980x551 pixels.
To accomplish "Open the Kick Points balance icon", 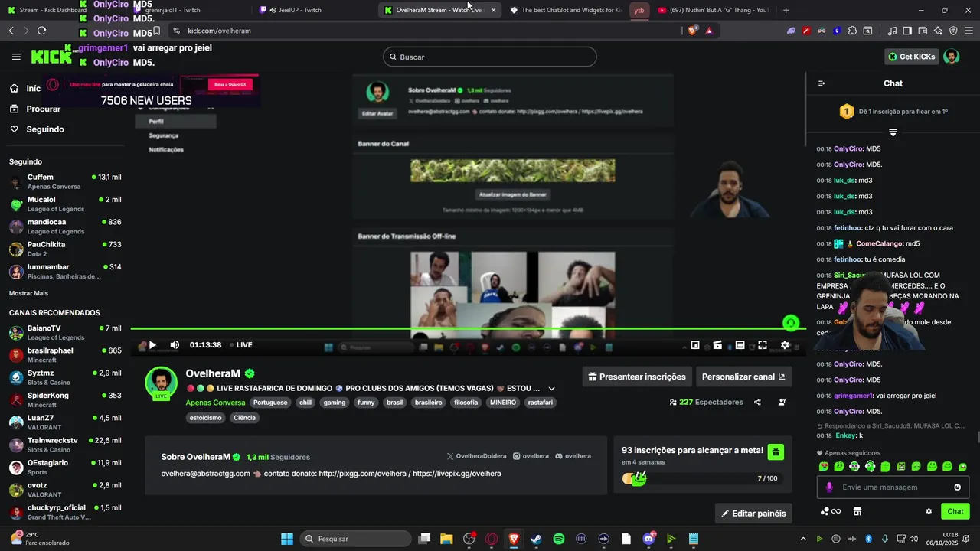I will tap(830, 511).
